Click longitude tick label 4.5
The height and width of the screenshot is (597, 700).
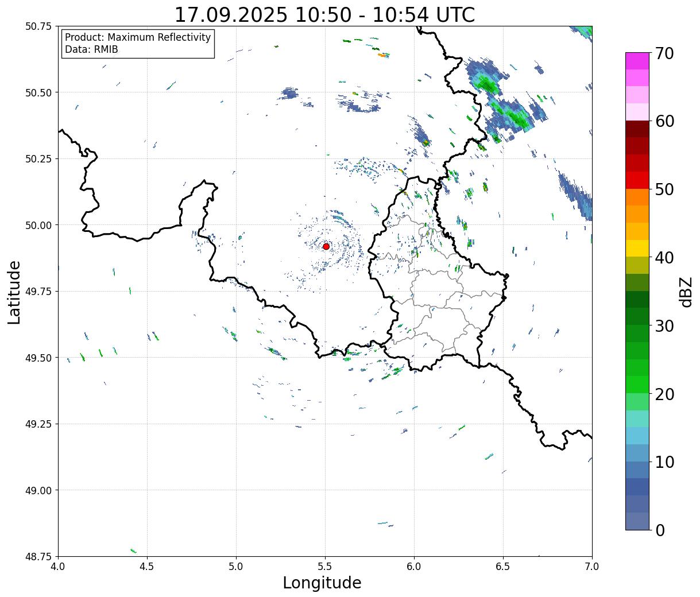point(148,567)
